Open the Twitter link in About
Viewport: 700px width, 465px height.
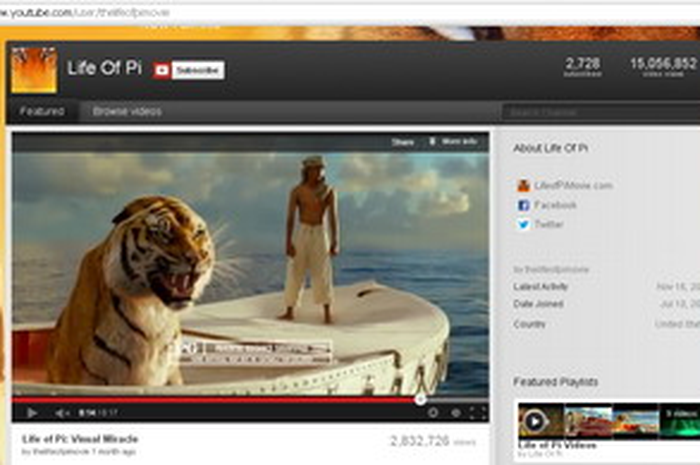point(549,224)
